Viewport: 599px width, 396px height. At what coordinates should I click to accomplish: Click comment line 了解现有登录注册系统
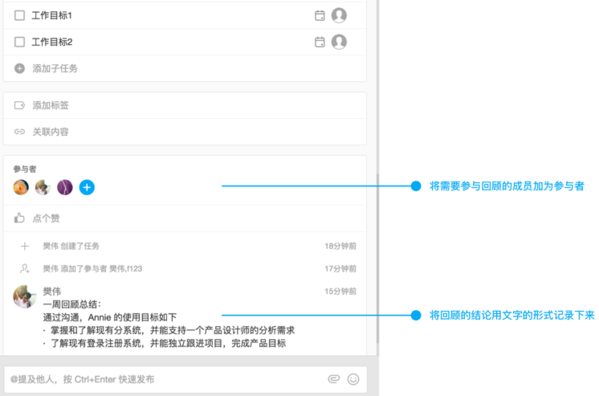click(164, 343)
